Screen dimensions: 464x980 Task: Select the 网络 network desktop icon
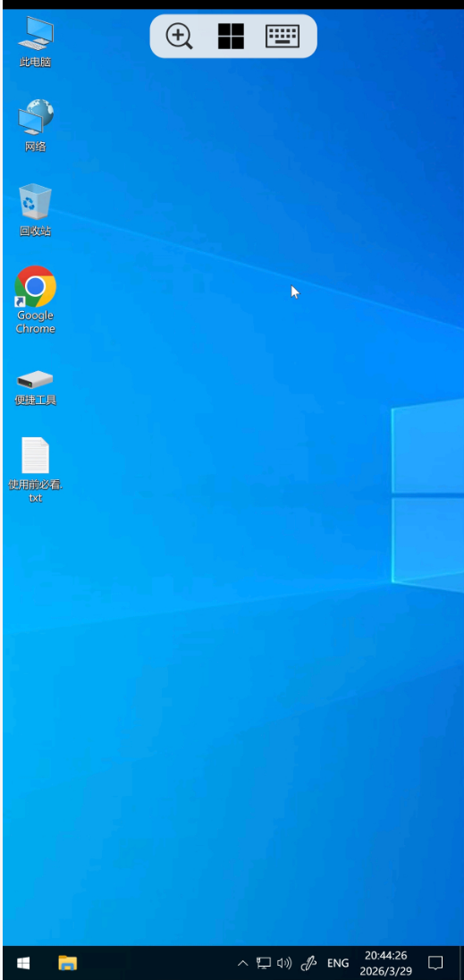tap(35, 125)
